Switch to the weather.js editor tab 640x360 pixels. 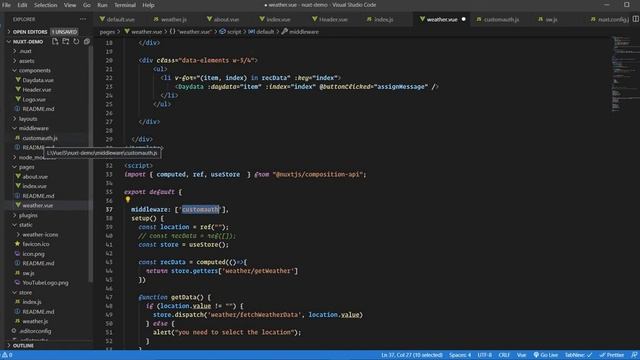[173, 19]
